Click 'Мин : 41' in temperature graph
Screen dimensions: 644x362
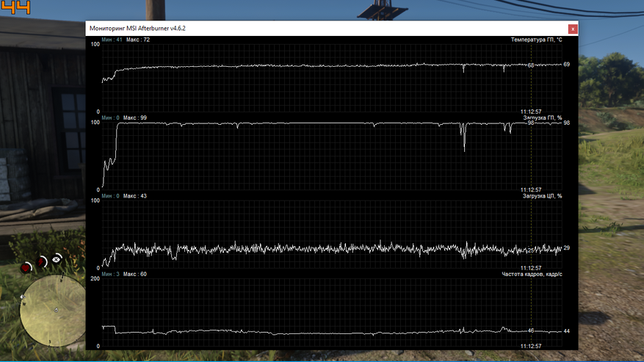(x=112, y=40)
